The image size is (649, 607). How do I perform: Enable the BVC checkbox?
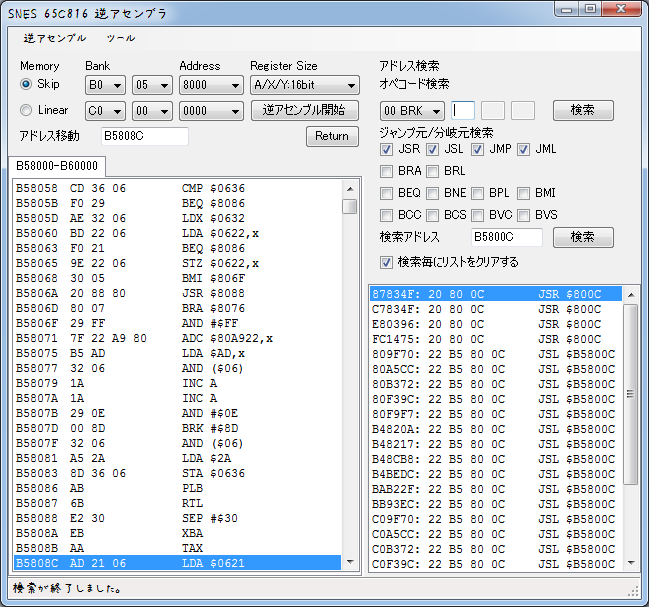(477, 215)
